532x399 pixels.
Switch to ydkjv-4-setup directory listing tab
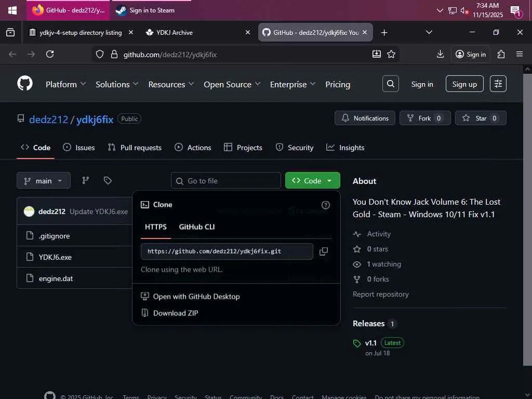[81, 33]
